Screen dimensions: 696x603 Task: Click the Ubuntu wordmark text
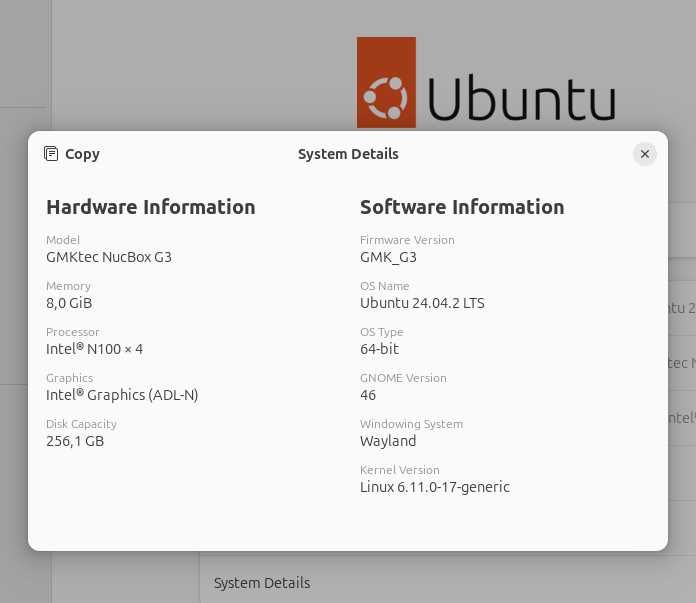(521, 98)
